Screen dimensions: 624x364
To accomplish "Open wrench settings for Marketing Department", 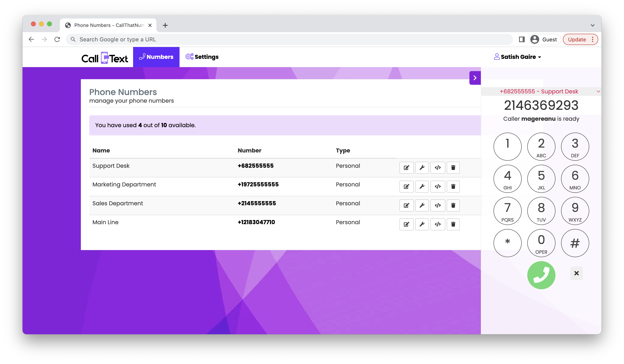I will 422,186.
